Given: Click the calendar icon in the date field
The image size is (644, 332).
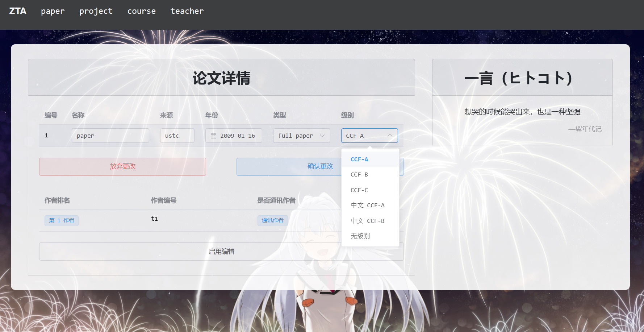Looking at the screenshot, I should coord(214,136).
